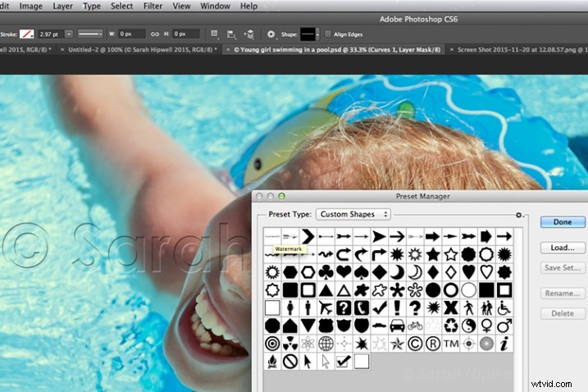
Task: Pick the filled octagon shape
Action: [x=272, y=326]
